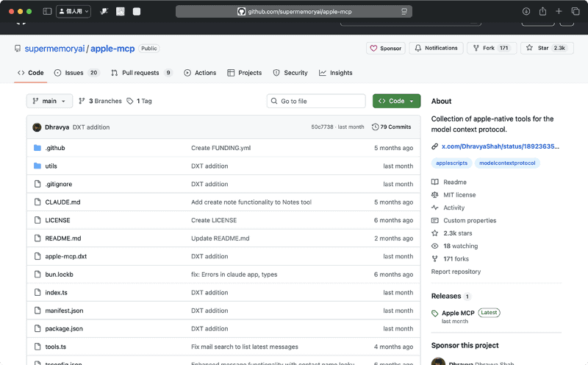Open Custom properties link
The width and height of the screenshot is (588, 365).
pos(470,221)
